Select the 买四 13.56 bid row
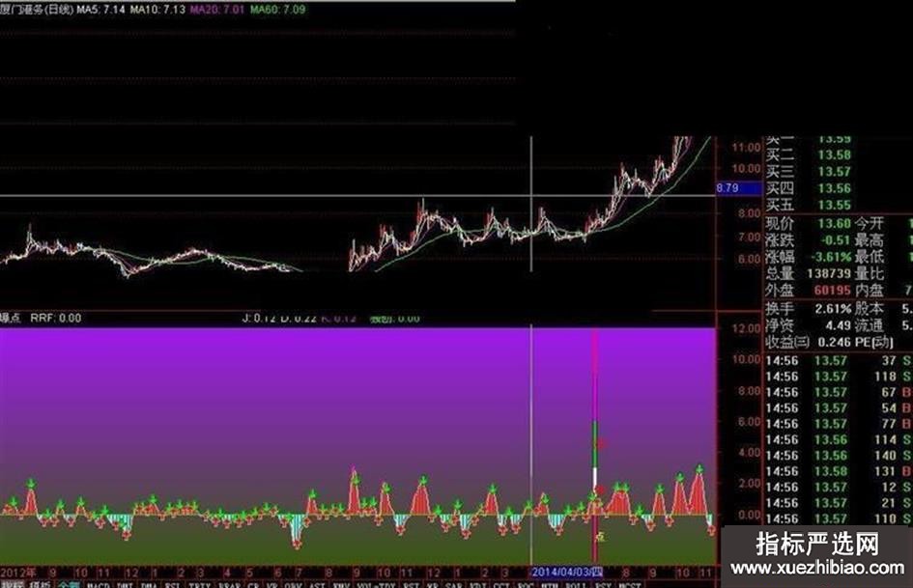 (x=809, y=188)
